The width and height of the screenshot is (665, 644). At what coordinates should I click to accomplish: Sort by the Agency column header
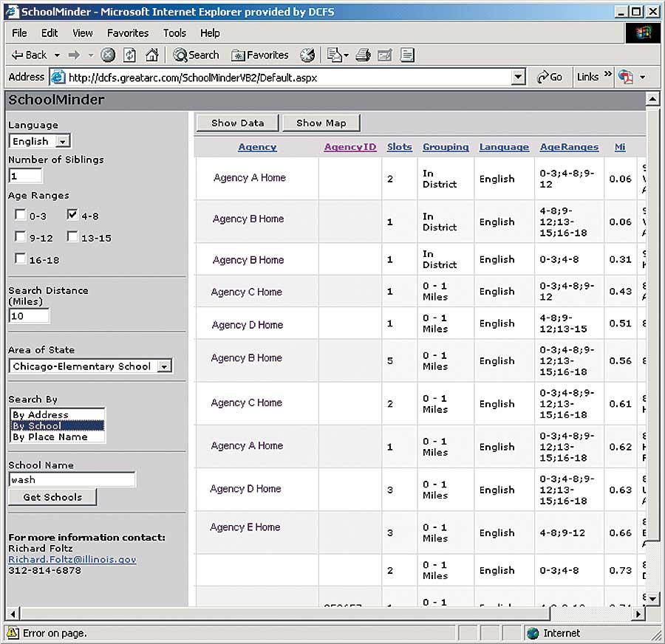[257, 147]
